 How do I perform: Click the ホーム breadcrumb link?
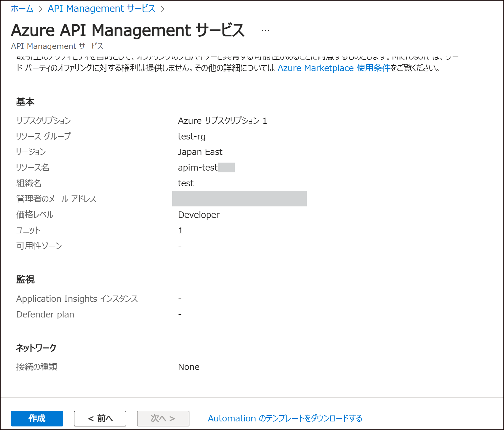(21, 8)
